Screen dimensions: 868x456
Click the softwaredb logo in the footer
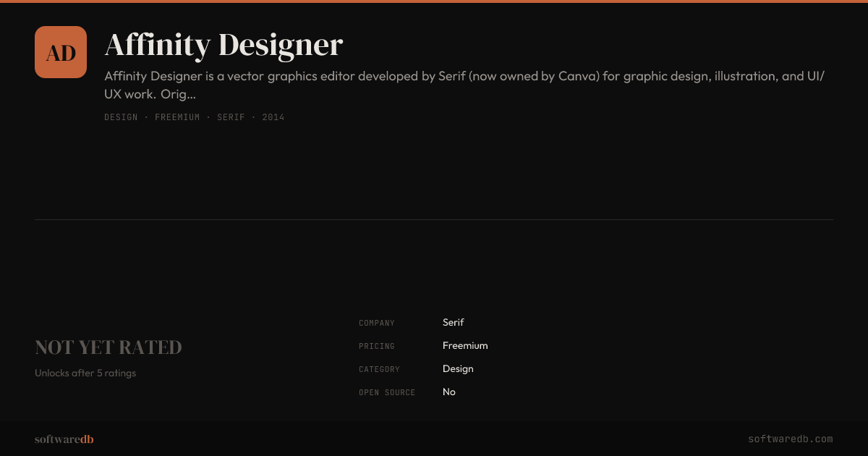pos(64,439)
